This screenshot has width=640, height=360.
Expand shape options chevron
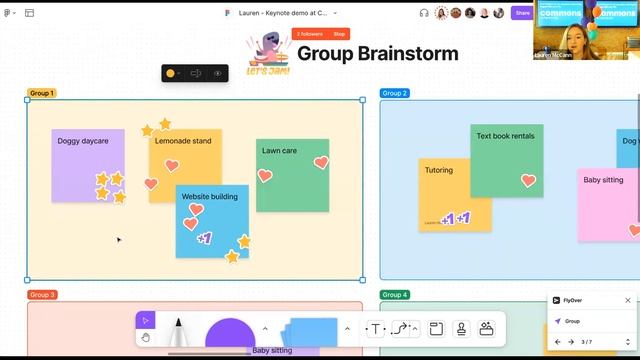point(265,329)
